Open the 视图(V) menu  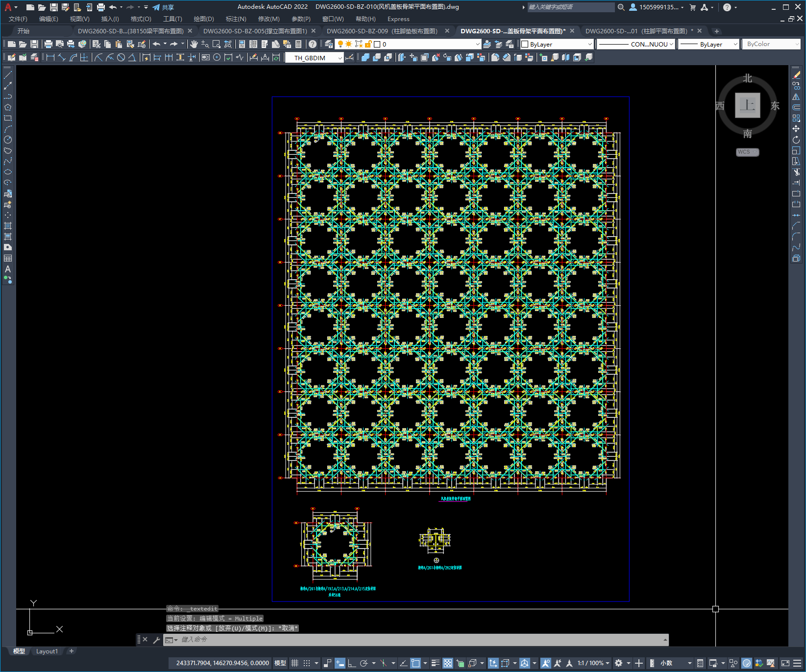click(79, 19)
